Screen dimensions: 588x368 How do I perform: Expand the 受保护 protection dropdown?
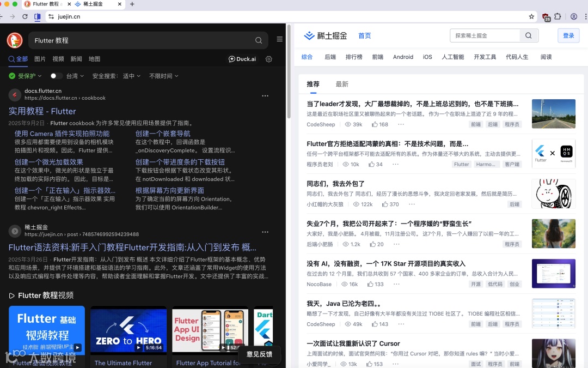pyautogui.click(x=25, y=76)
